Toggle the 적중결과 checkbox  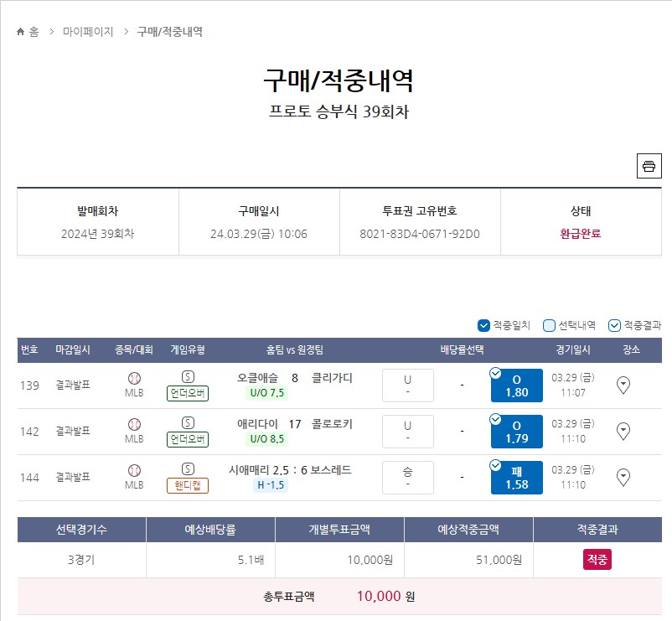click(614, 326)
